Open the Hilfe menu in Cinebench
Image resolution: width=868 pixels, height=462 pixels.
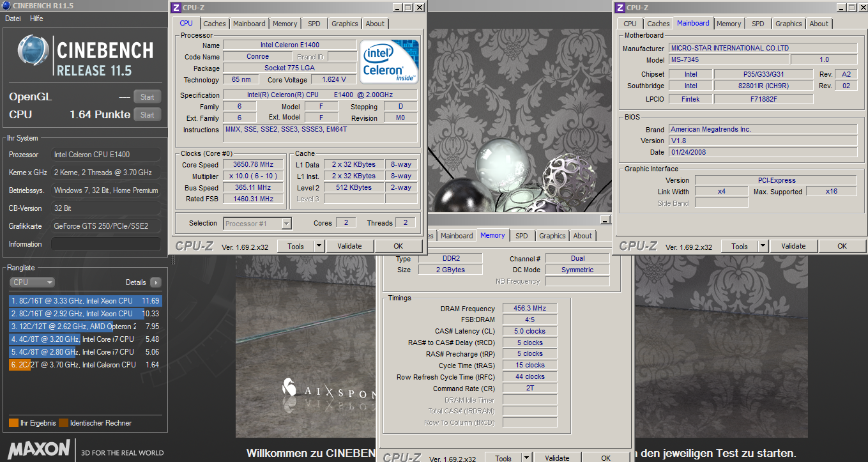[x=36, y=19]
